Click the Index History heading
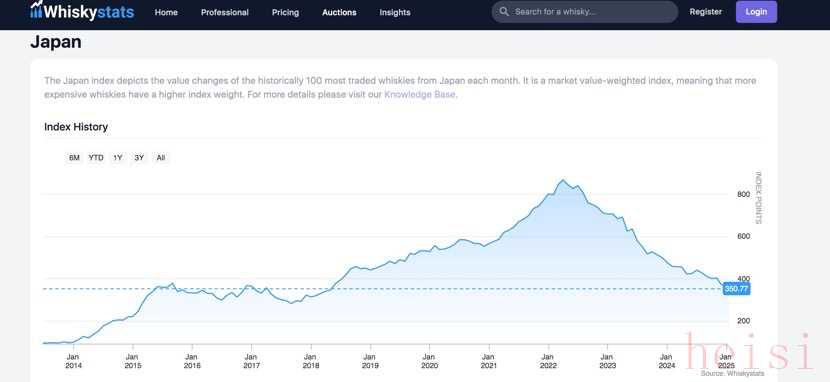The image size is (830, 382). (x=76, y=127)
